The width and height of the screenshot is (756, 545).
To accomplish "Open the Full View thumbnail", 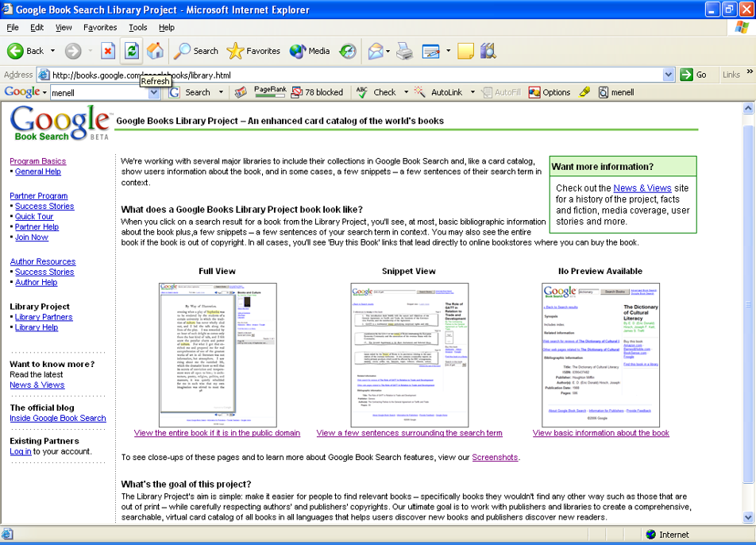I will [x=218, y=354].
